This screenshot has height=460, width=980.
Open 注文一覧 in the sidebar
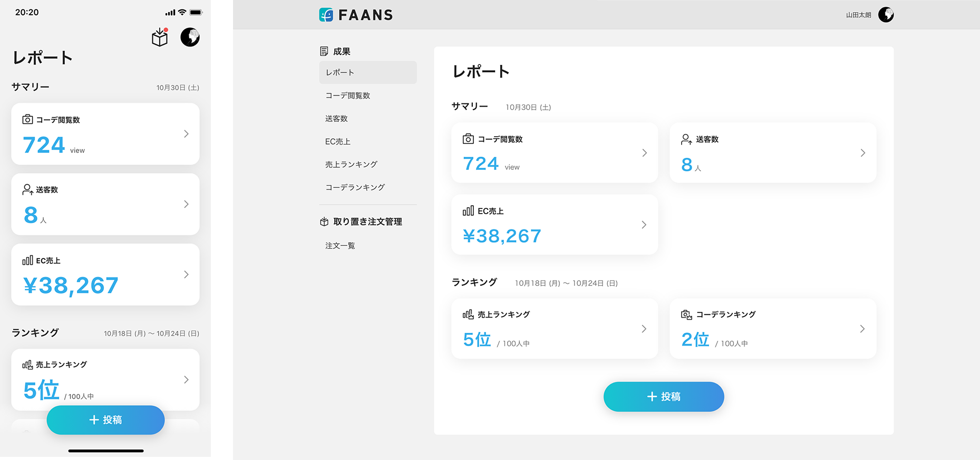340,246
